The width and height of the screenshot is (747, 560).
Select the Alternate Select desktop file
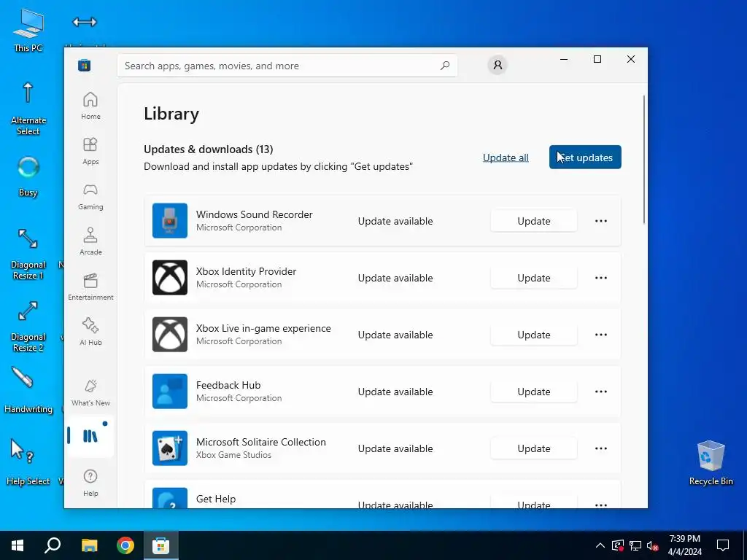(x=28, y=109)
